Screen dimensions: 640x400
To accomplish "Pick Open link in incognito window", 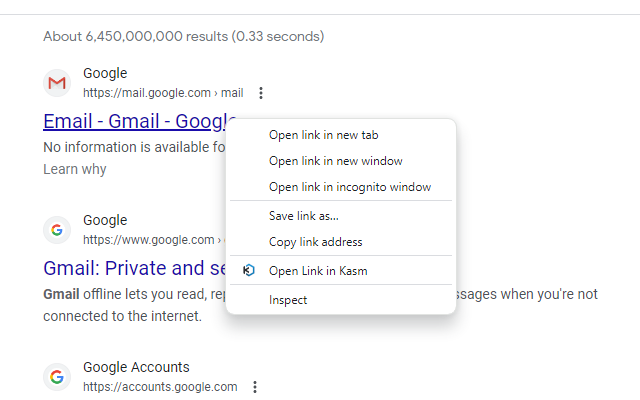I will [x=349, y=187].
